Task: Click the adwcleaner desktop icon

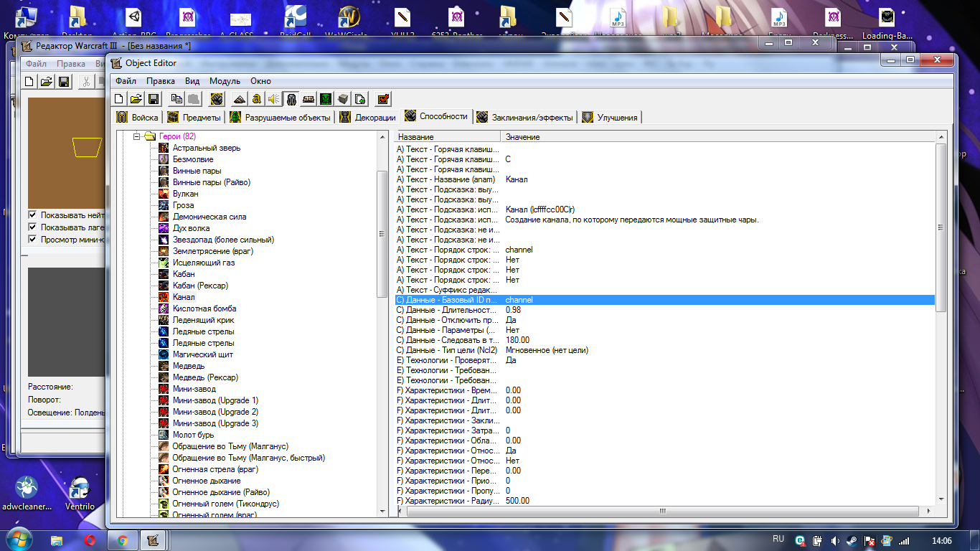Action: 27,492
